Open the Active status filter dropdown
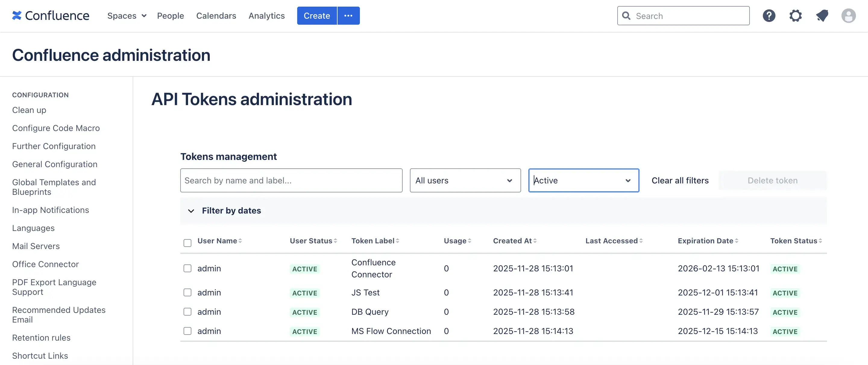This screenshot has width=868, height=365. click(583, 180)
